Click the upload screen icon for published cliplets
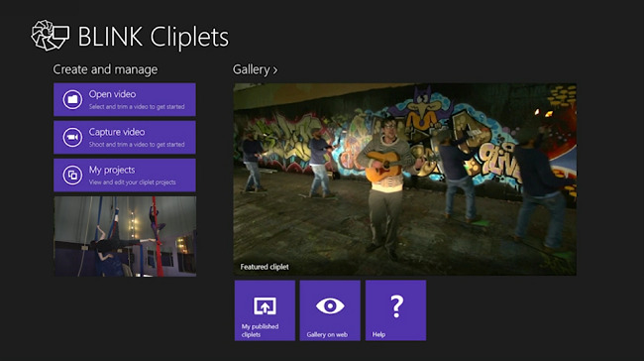The width and height of the screenshot is (644, 361). coord(265,305)
